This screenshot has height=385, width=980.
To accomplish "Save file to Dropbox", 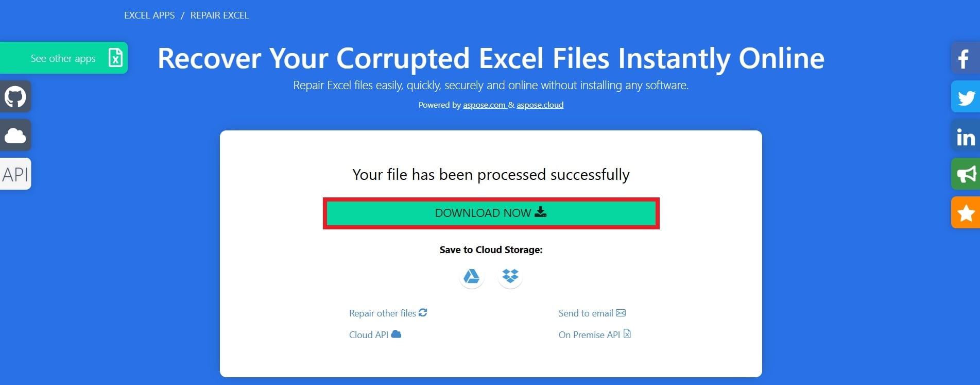I will 510,277.
